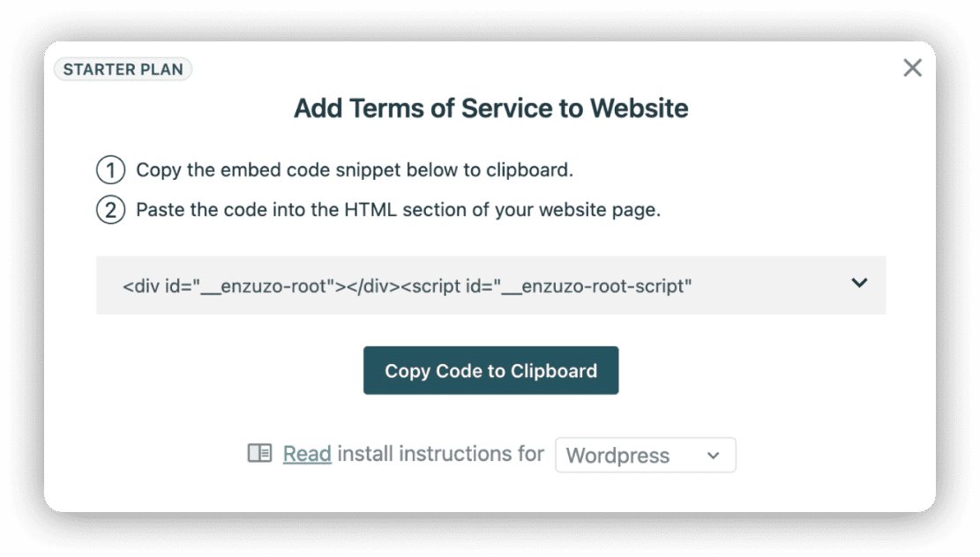Click the step 2 circled number

[111, 210]
